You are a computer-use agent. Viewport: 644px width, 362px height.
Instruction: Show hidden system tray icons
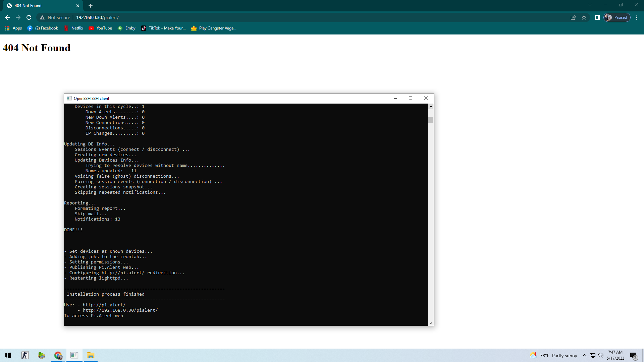tap(585, 355)
